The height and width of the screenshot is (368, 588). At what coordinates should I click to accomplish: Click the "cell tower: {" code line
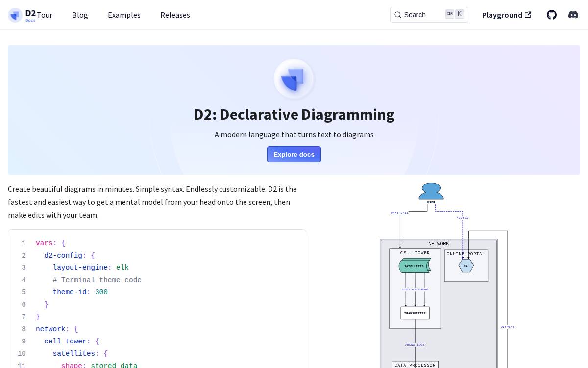point(72,341)
